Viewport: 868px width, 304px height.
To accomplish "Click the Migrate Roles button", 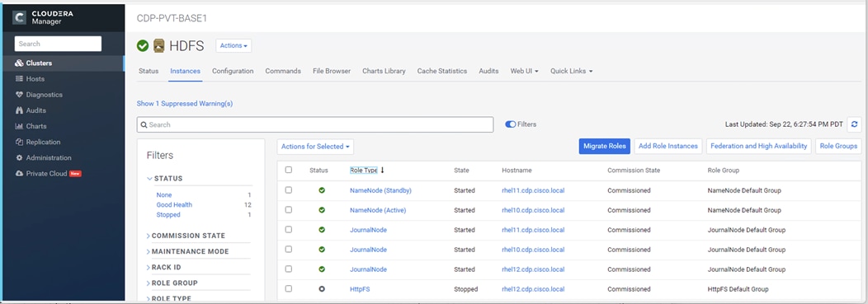I will pyautogui.click(x=605, y=147).
